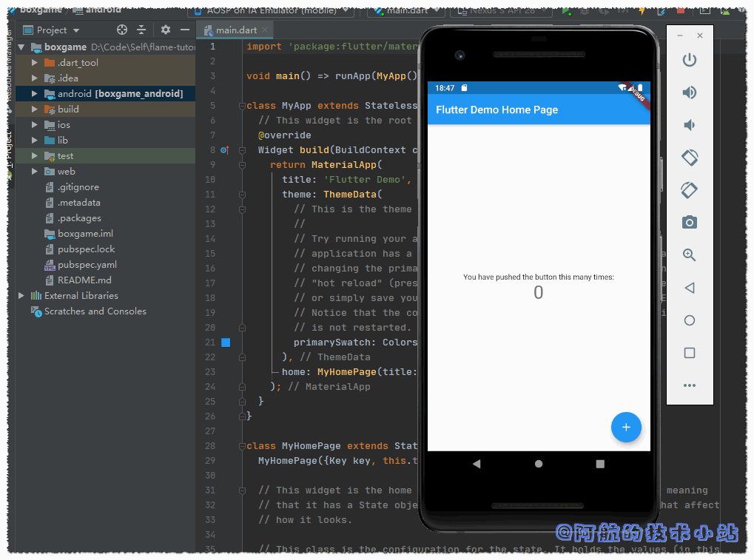
Task: Switch to the main.dart editor tab
Action: [x=235, y=30]
